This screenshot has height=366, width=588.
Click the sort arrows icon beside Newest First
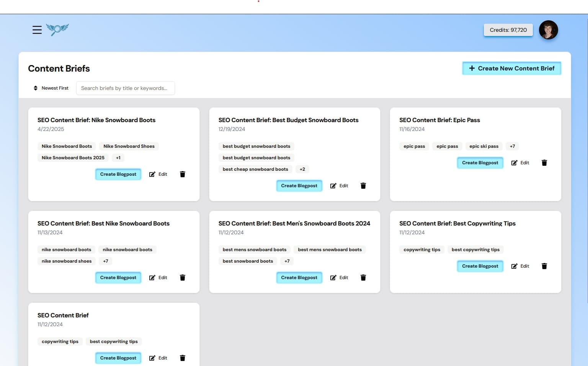tap(35, 88)
